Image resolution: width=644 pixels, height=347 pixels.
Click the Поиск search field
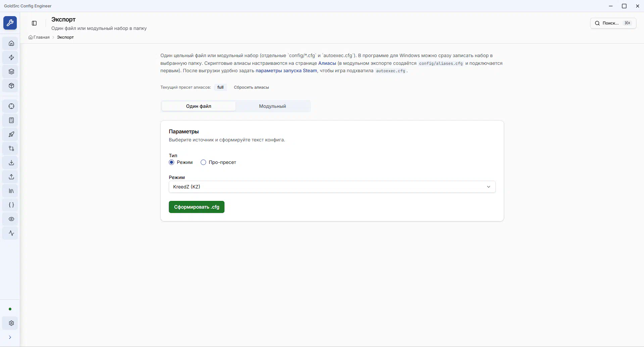point(613,23)
